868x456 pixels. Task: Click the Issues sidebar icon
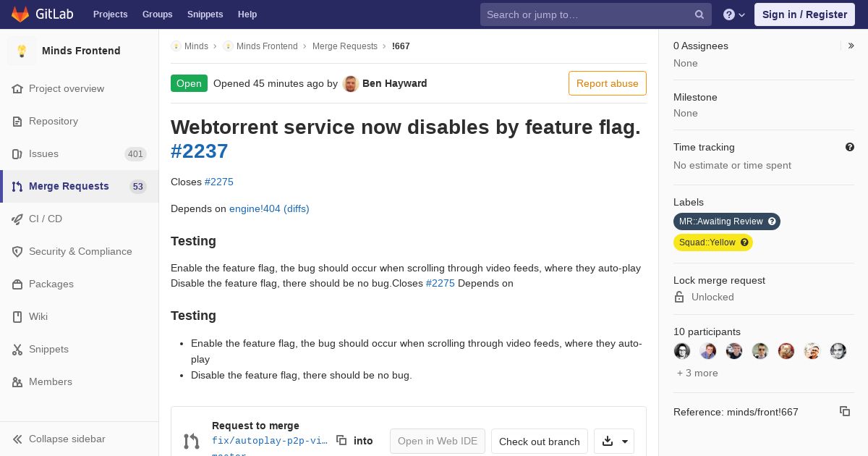pos(17,153)
